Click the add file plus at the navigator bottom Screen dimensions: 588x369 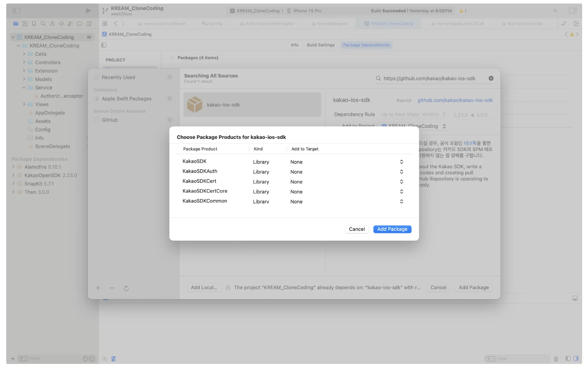(13, 359)
